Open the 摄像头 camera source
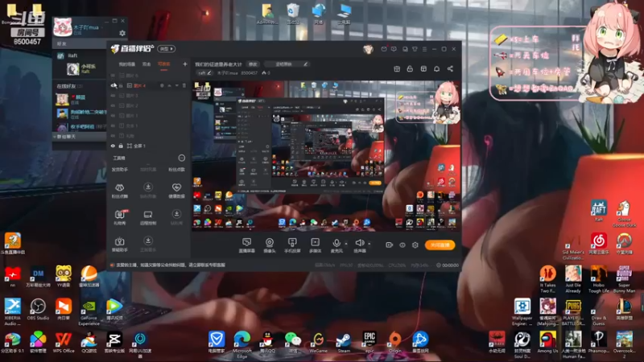This screenshot has width=644, height=362. pos(270,245)
